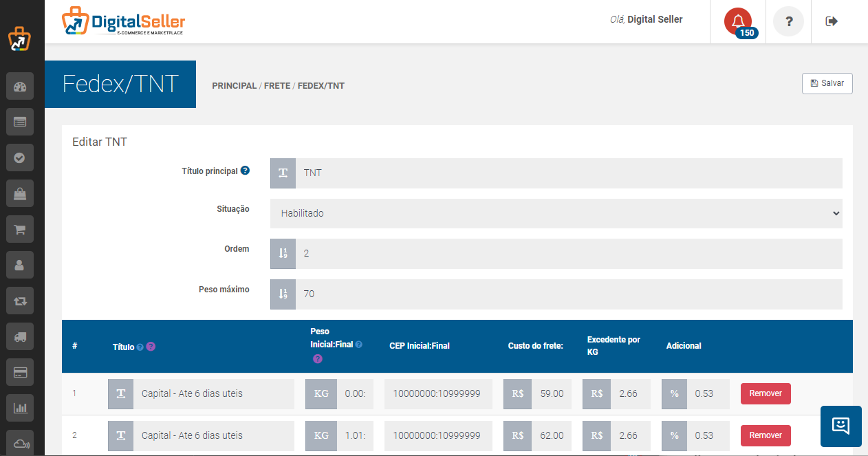This screenshot has width=868, height=456.
Task: Click the small sidebar logo at top
Action: pos(19,39)
